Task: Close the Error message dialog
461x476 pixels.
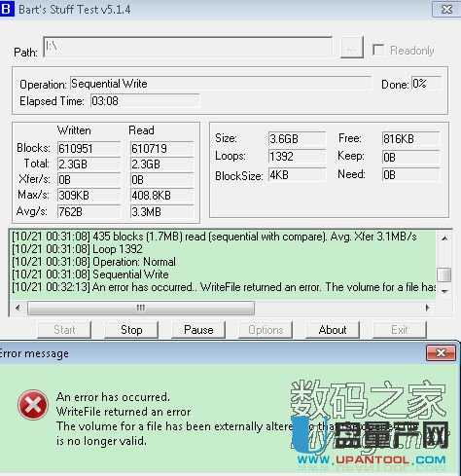Action: click(x=441, y=352)
